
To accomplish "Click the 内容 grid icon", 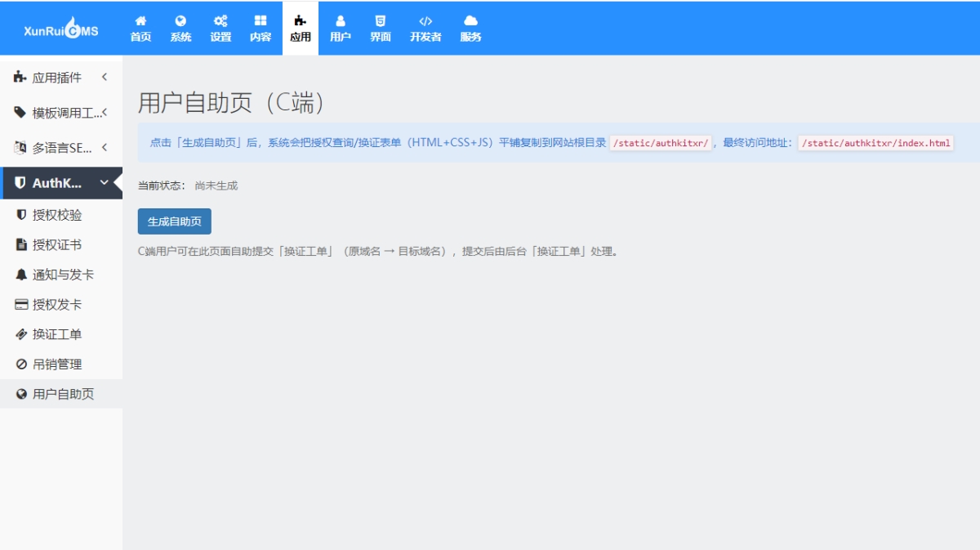I will [x=261, y=20].
